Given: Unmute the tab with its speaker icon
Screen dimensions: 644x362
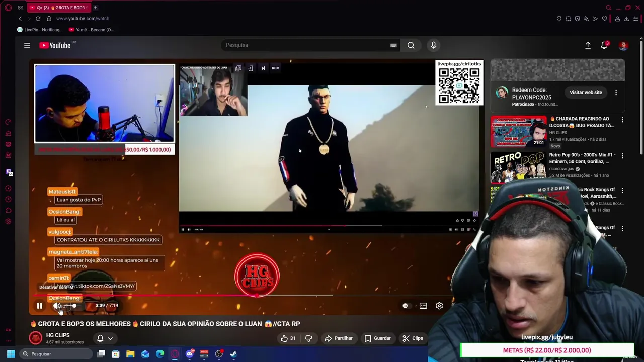Looking at the screenshot, I should pyautogui.click(x=39, y=8).
